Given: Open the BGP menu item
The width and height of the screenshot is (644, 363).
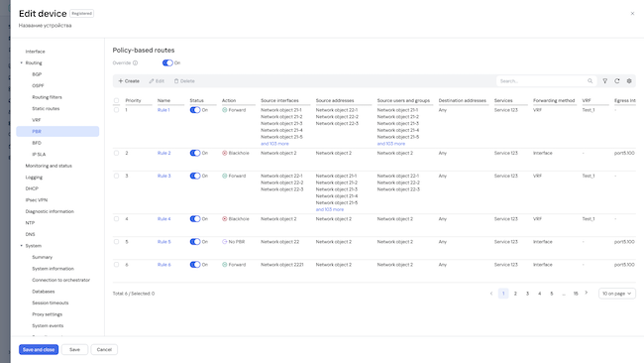Looking at the screenshot, I should point(37,74).
